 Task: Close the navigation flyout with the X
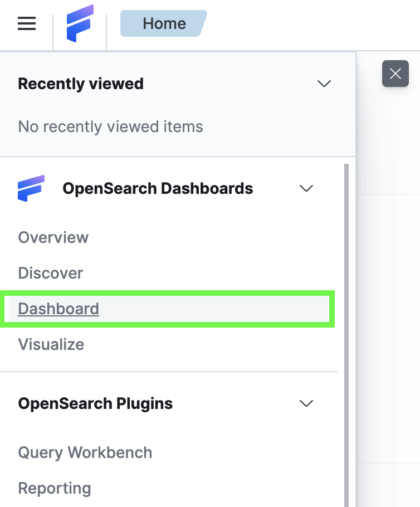pyautogui.click(x=395, y=74)
